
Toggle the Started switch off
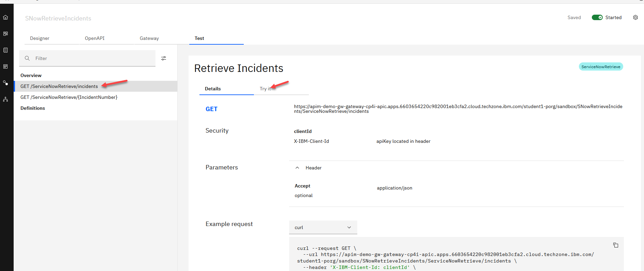pos(597,17)
